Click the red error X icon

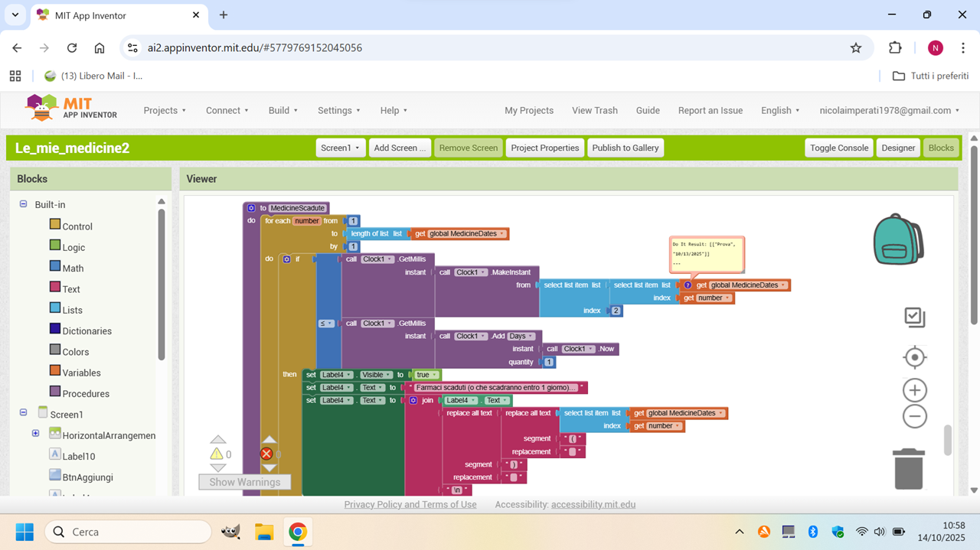pos(266,454)
